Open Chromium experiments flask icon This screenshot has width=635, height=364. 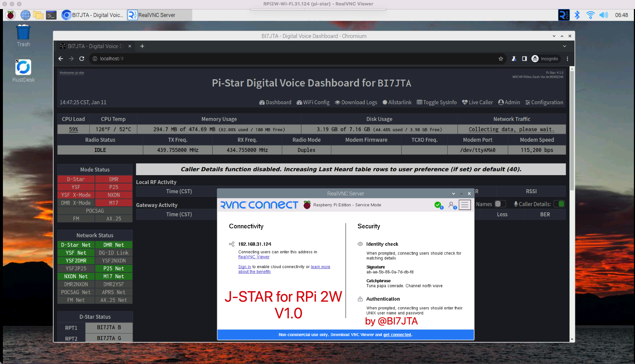tap(514, 59)
